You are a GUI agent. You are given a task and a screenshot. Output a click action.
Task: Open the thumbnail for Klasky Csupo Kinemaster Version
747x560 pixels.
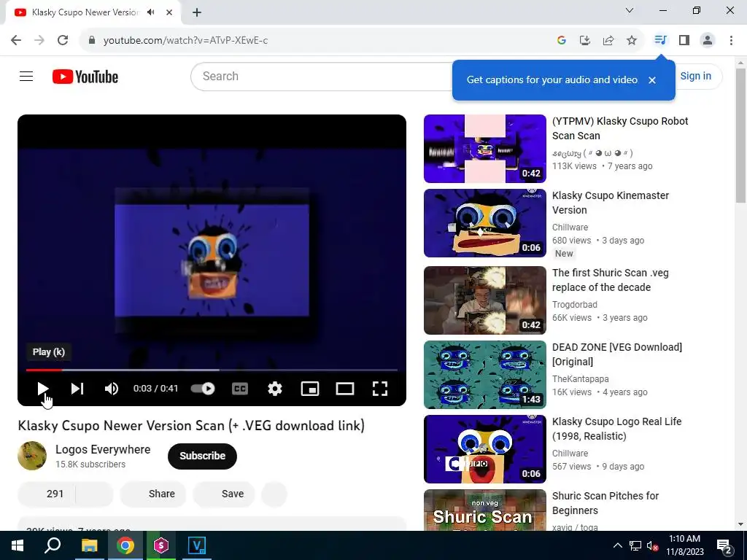pos(485,223)
